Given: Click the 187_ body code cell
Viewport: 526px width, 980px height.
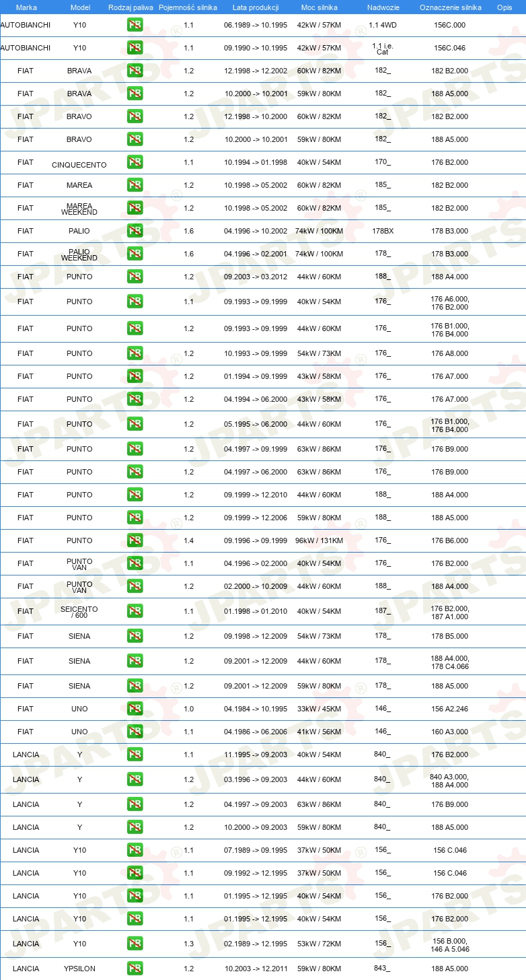Looking at the screenshot, I should [382, 611].
